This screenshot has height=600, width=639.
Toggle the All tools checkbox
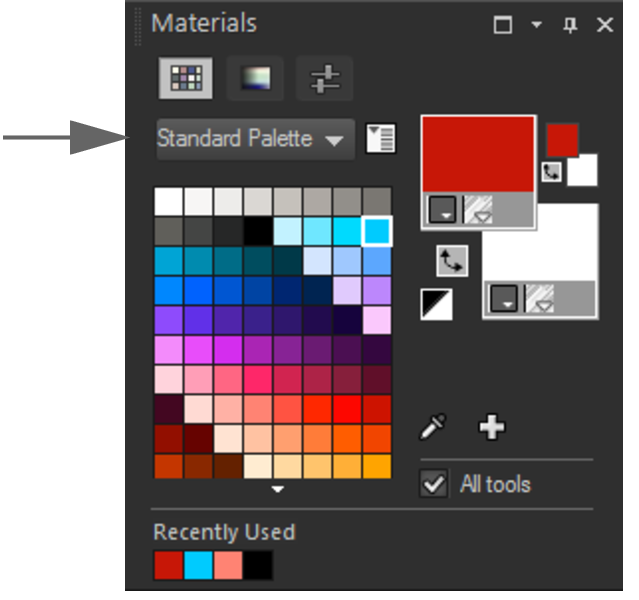[x=433, y=484]
